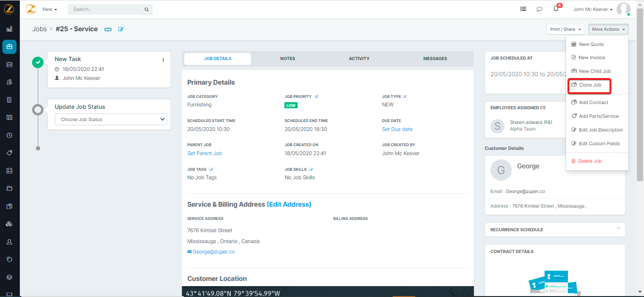Switch to the Notes tab
Viewport: 644px width, 297px height.
coord(287,59)
